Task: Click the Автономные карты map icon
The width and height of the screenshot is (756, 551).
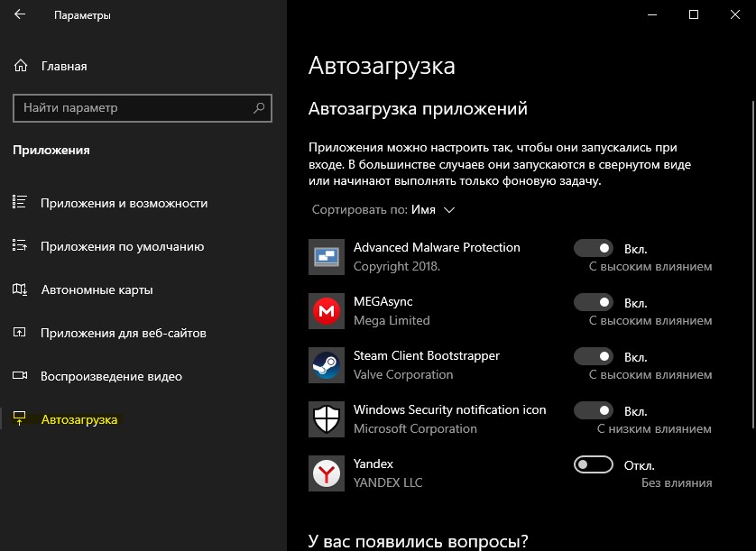Action: [19, 289]
